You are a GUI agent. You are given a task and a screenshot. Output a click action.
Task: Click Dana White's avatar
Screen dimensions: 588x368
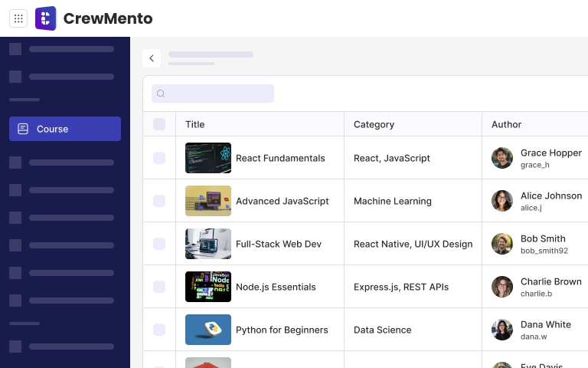click(x=502, y=330)
